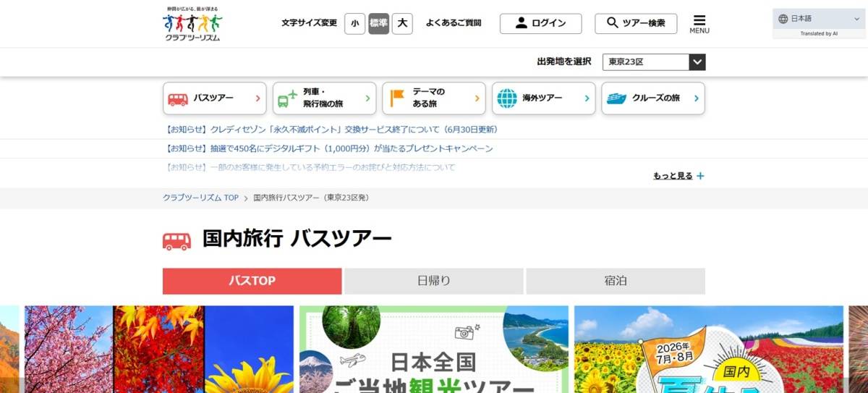Click the large bus icon beside 国内旅行 バスツアー heading
This screenshot has height=393, width=868.
[177, 241]
